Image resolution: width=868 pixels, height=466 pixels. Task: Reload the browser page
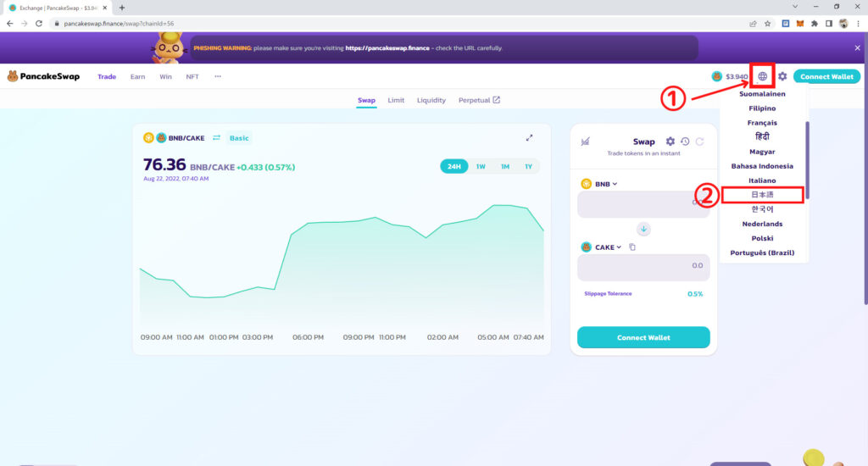[x=39, y=24]
